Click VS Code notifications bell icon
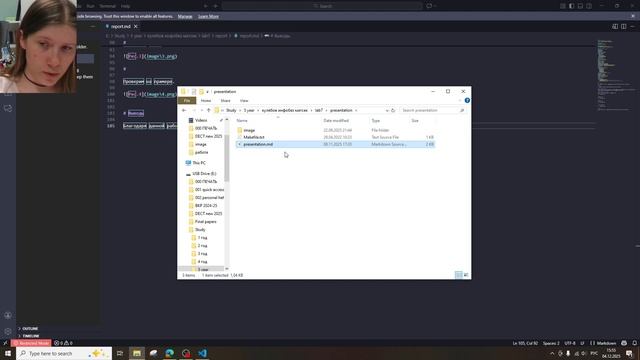The width and height of the screenshot is (640, 360). (x=635, y=343)
